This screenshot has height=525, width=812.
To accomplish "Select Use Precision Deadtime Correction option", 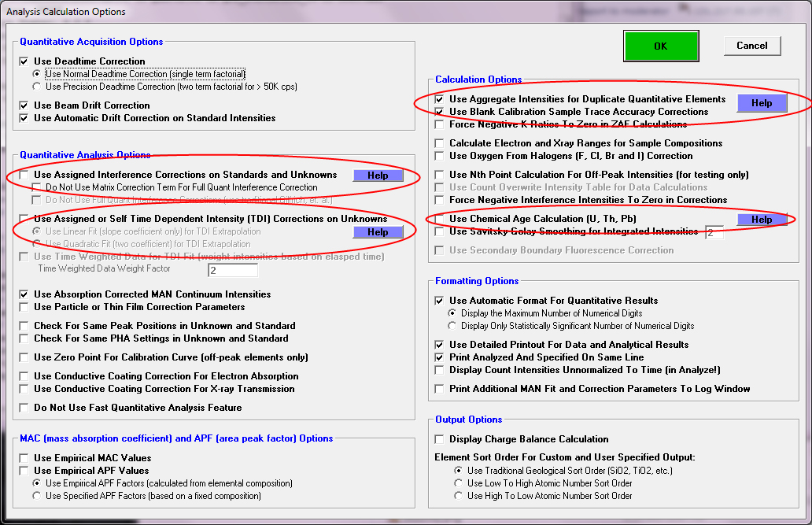I will pyautogui.click(x=37, y=87).
